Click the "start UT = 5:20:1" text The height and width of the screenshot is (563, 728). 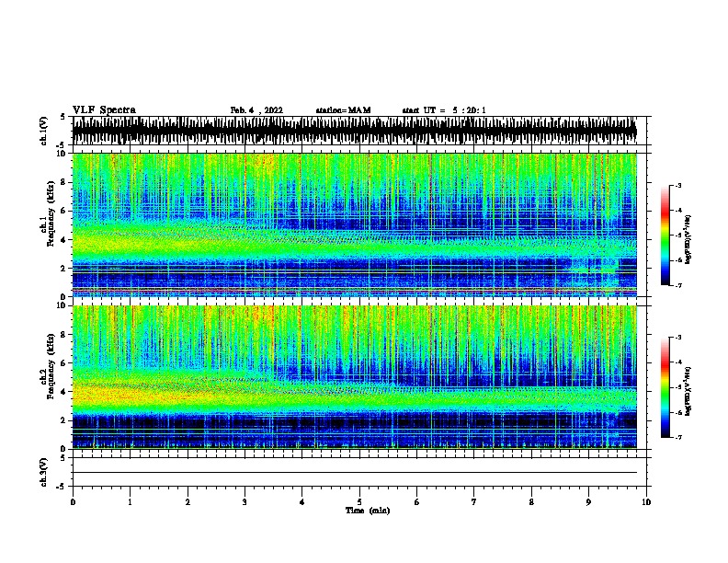coord(444,110)
